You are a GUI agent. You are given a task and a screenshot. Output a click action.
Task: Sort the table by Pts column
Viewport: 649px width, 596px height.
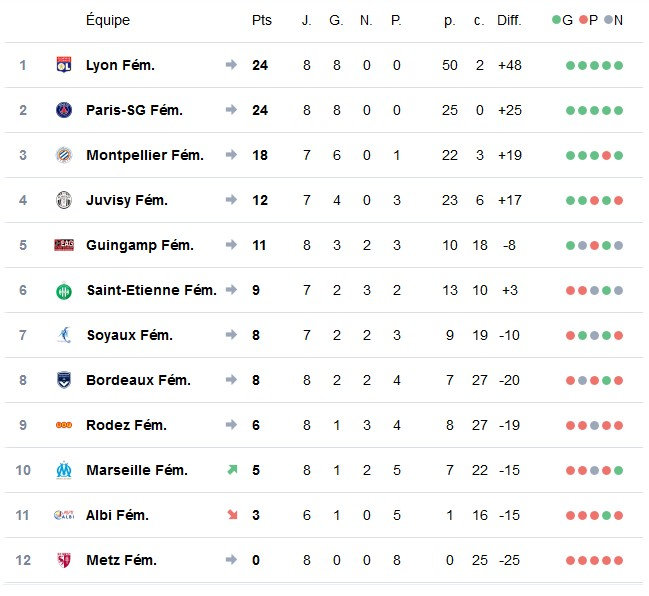click(261, 20)
